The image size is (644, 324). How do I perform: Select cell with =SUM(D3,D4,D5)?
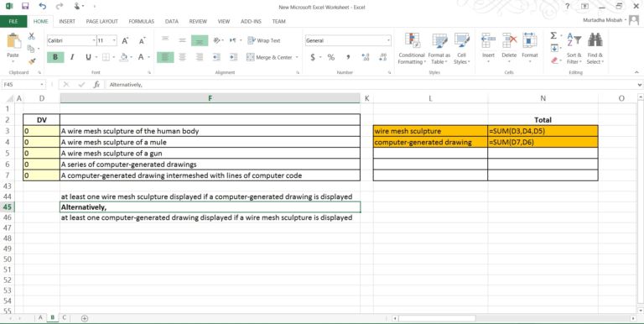[x=543, y=131]
